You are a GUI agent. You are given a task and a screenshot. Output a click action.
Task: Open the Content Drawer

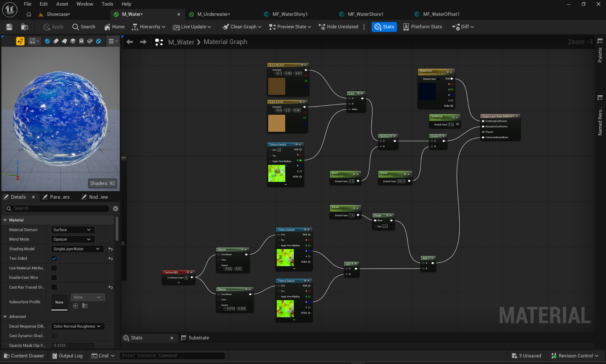tap(24, 356)
